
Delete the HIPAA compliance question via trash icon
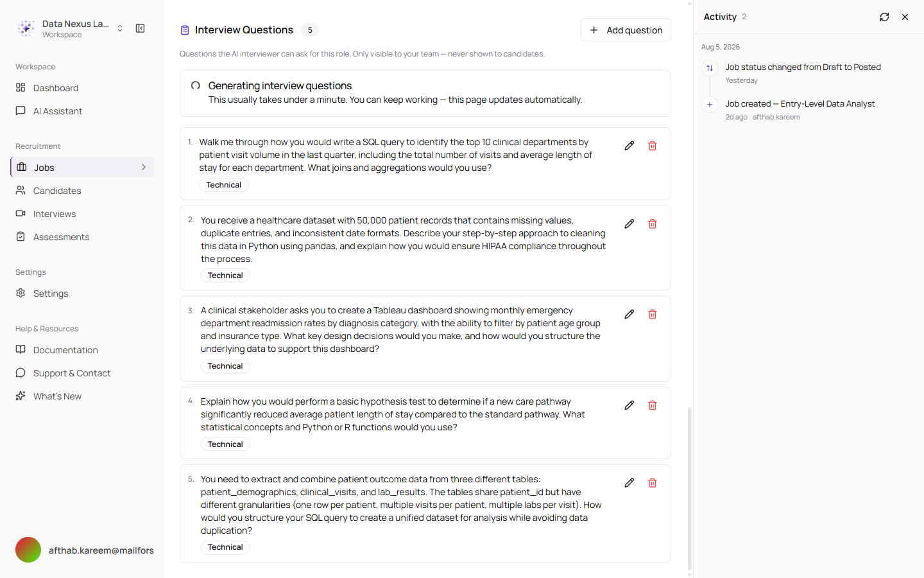click(x=652, y=224)
